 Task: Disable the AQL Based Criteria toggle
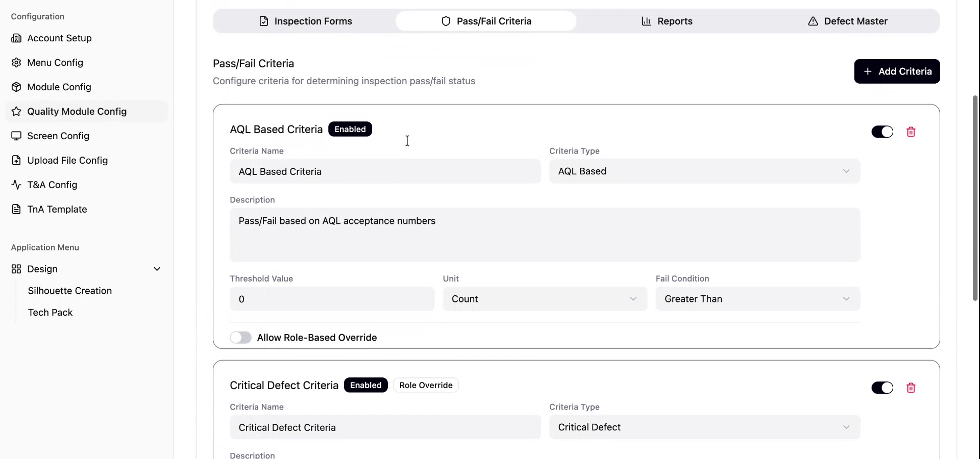882,132
